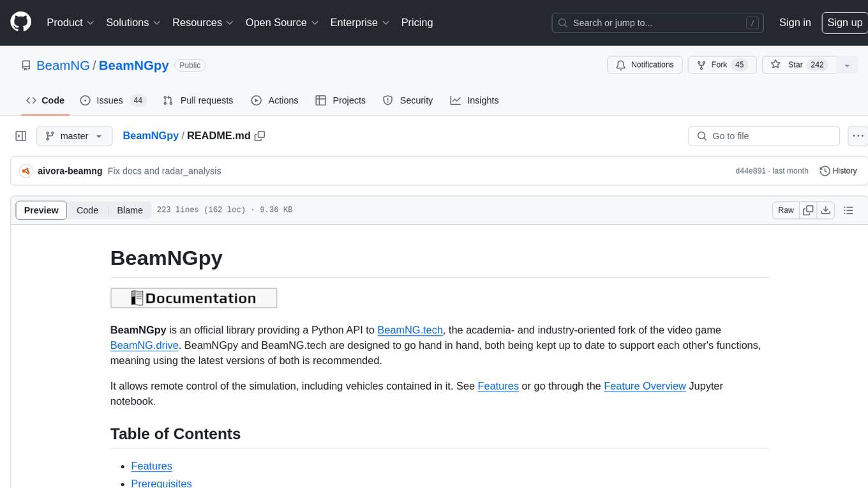Open the aivora-beamng author link

coord(70,171)
